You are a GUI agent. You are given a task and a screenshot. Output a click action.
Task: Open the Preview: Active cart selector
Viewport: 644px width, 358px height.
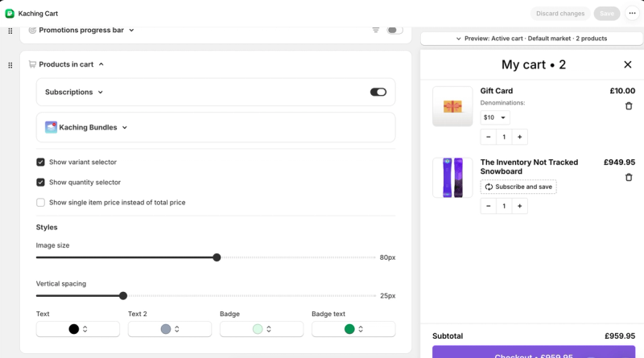531,39
